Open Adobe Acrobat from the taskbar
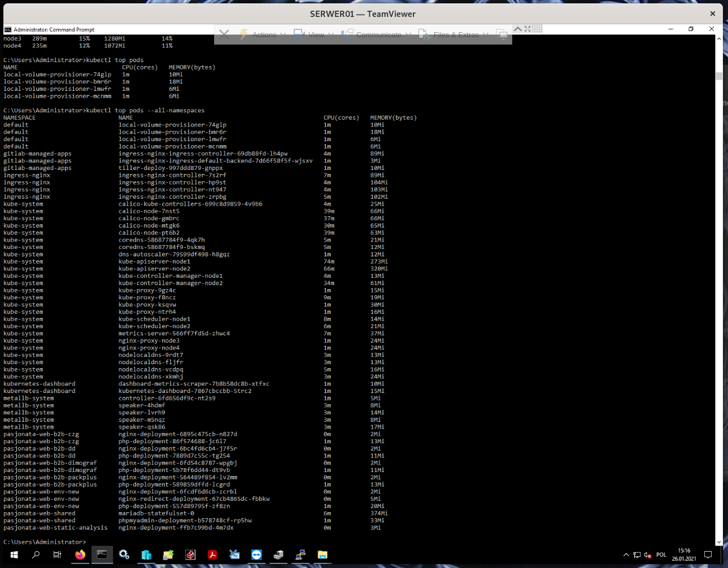Viewport: 728px width, 568px height. click(212, 554)
